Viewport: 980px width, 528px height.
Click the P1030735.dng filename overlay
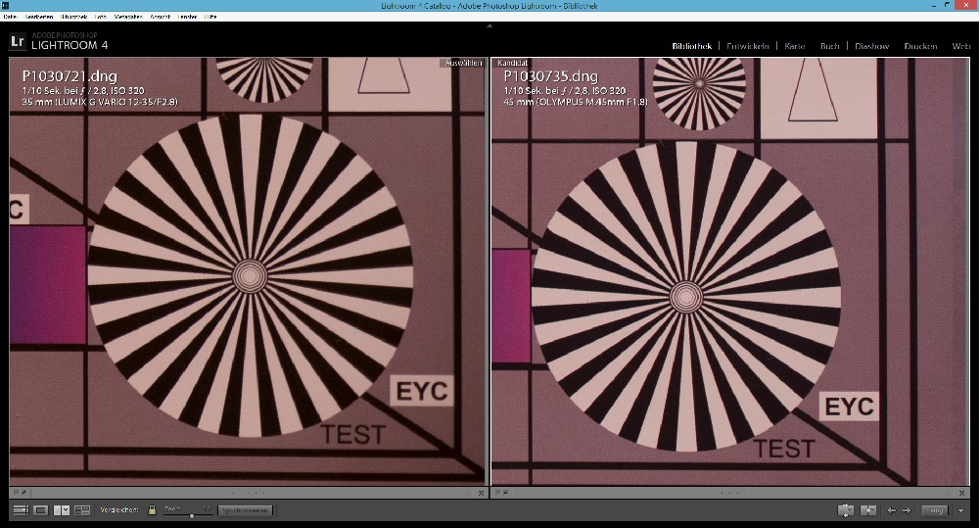click(550, 76)
